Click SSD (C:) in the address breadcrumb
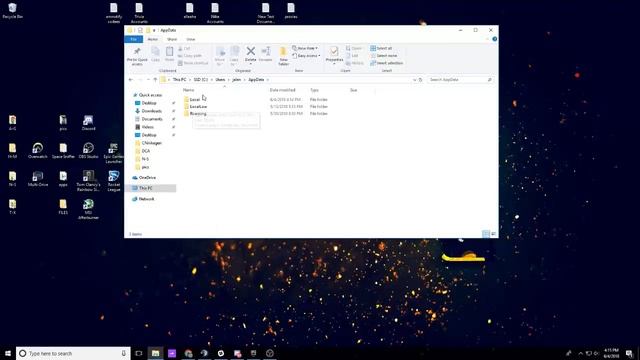Image resolution: width=640 pixels, height=360 pixels. (200, 80)
